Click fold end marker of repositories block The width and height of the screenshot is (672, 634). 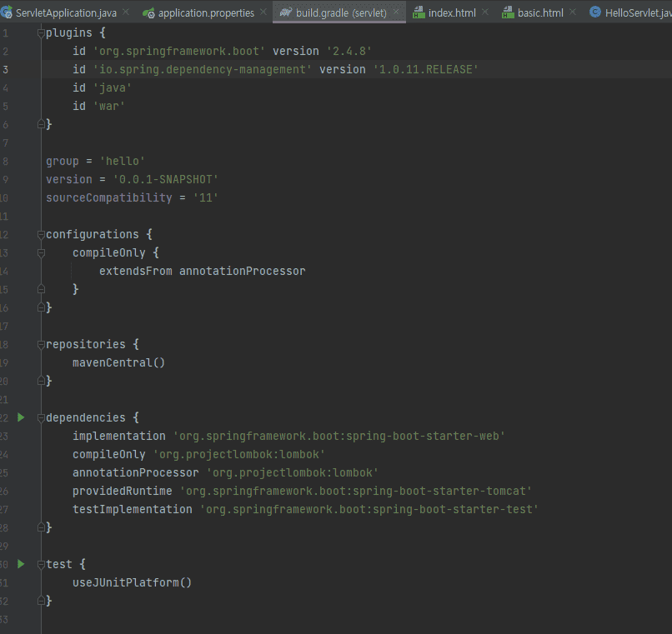(41, 381)
